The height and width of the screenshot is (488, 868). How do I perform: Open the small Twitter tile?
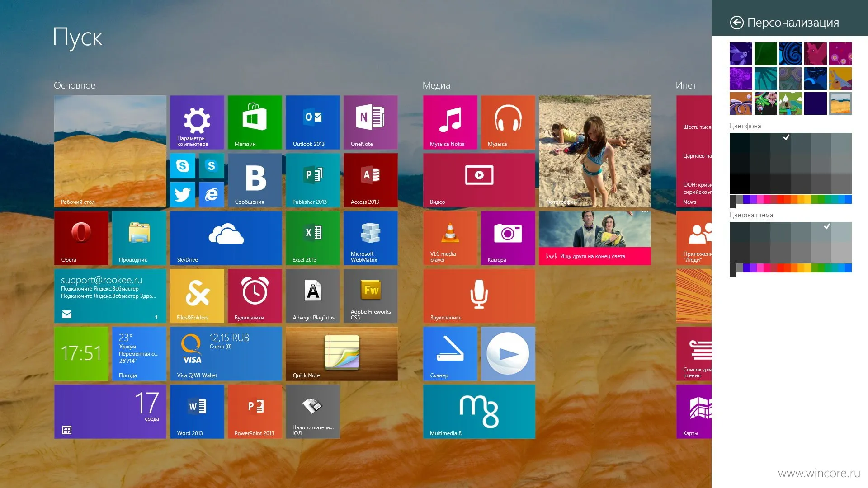pyautogui.click(x=182, y=194)
